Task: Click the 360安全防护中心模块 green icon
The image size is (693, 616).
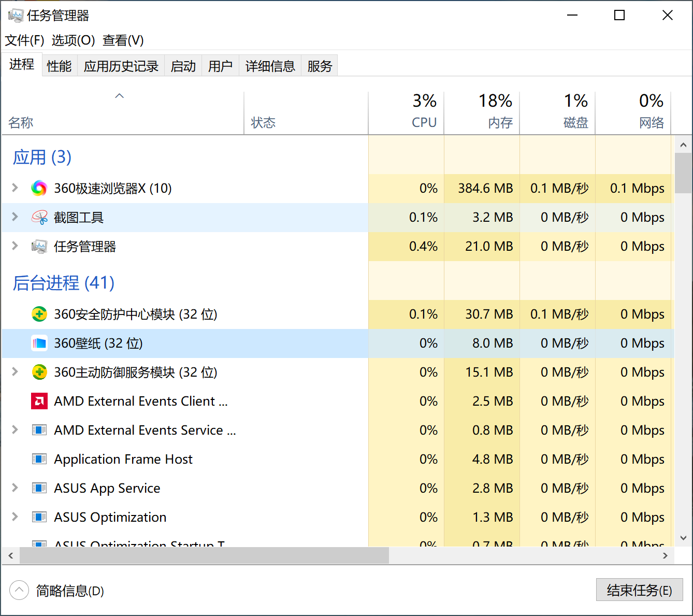Action: (x=39, y=314)
